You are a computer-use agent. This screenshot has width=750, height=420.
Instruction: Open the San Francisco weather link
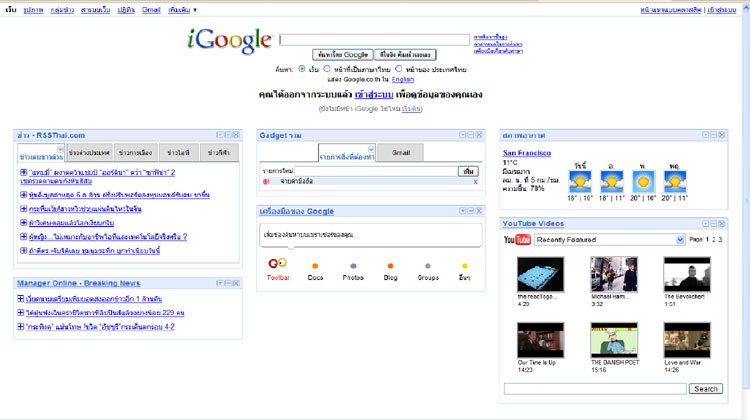(x=527, y=153)
